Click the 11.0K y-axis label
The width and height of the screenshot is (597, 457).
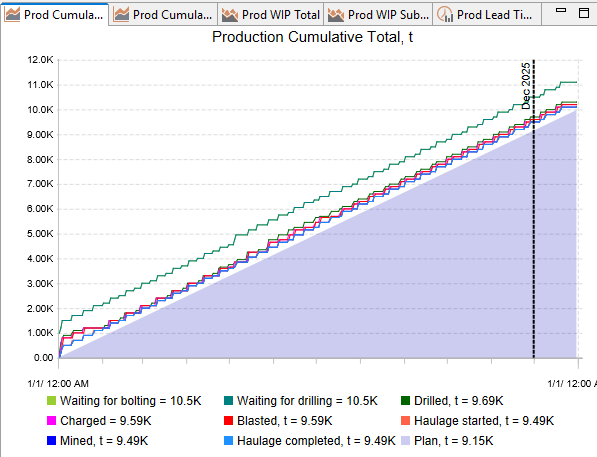(40, 85)
